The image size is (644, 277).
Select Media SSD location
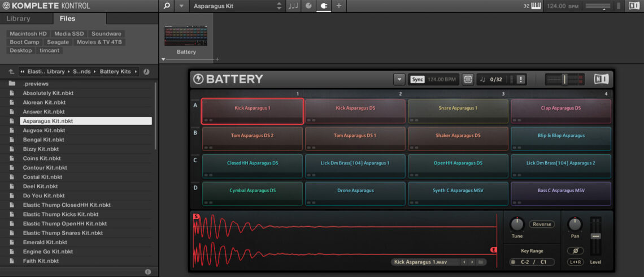pos(69,34)
